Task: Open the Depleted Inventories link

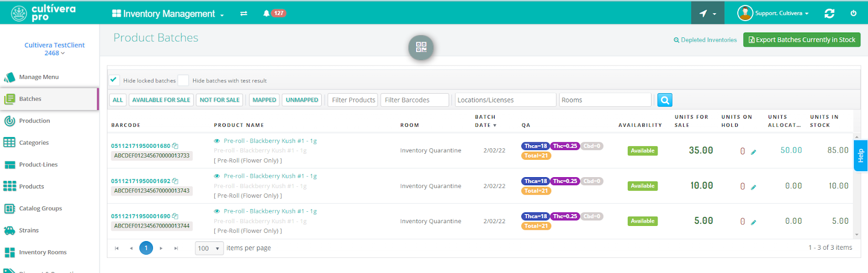Action: click(x=705, y=40)
